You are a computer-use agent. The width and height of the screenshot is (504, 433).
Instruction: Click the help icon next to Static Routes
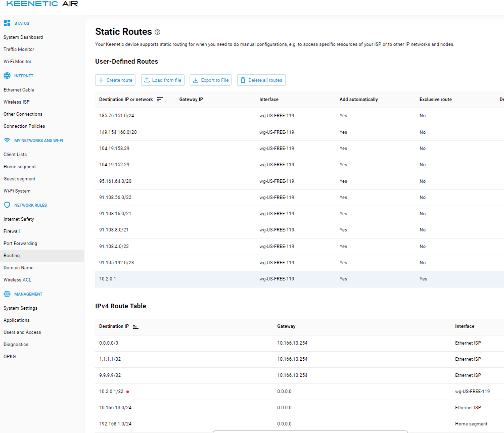pyautogui.click(x=158, y=32)
